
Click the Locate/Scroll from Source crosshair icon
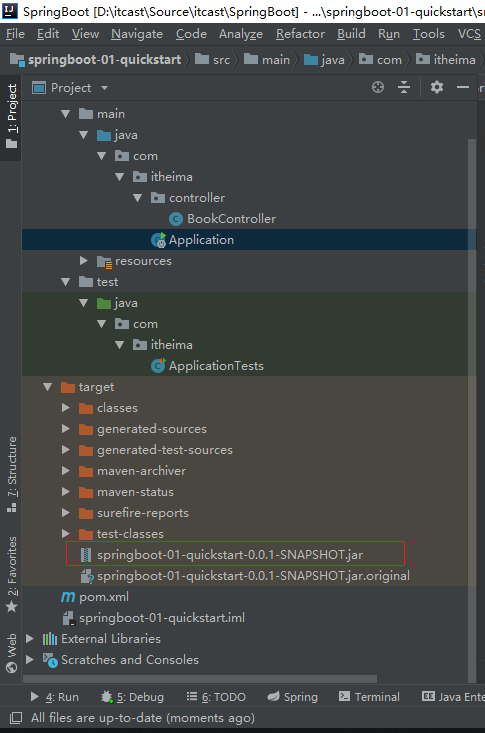(378, 87)
